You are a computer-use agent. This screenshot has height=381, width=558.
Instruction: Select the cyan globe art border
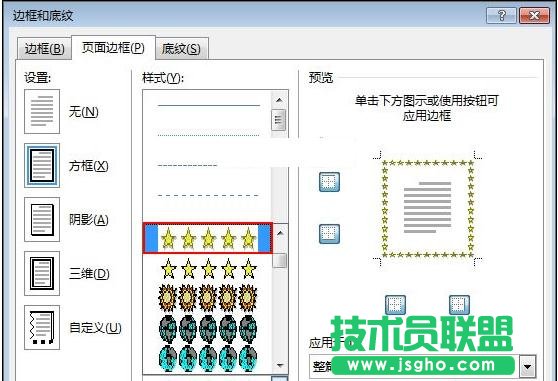[208, 358]
